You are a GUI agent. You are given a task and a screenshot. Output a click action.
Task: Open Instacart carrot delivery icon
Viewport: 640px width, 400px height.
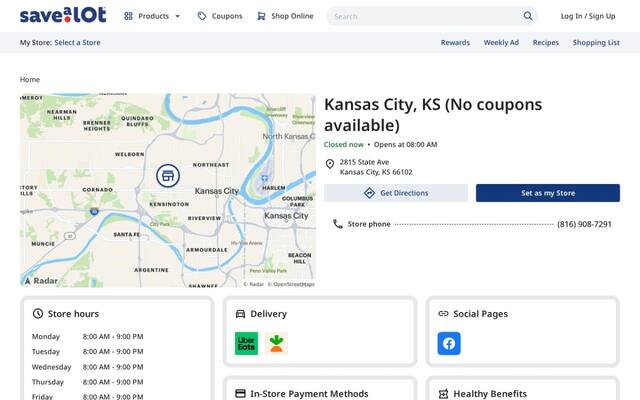tap(276, 343)
